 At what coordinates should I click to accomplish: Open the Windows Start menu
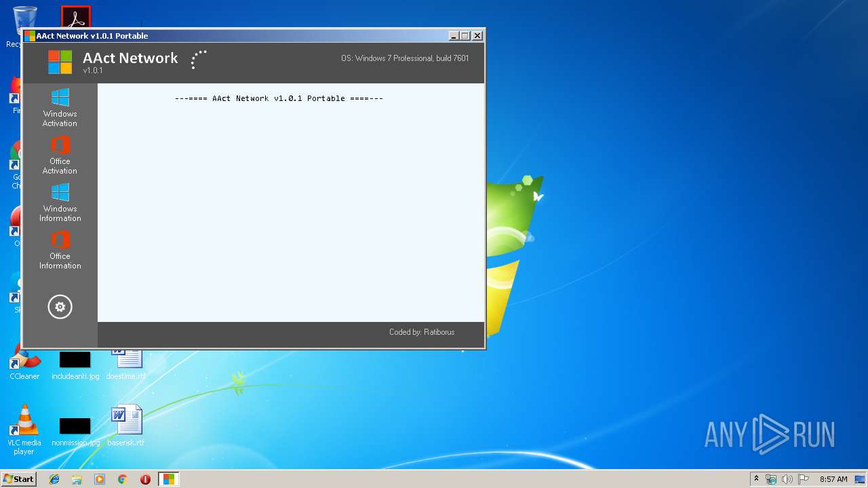coord(18,479)
